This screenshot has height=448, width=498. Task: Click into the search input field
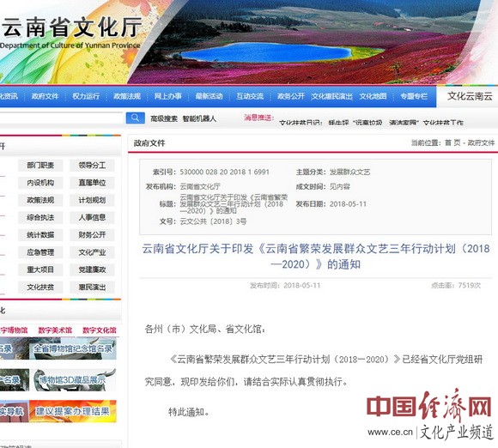[x=61, y=118]
